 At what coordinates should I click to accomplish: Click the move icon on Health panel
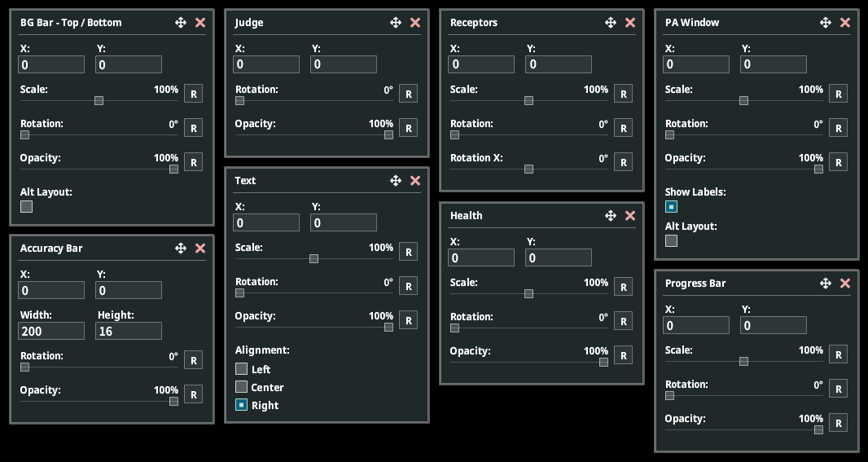611,216
